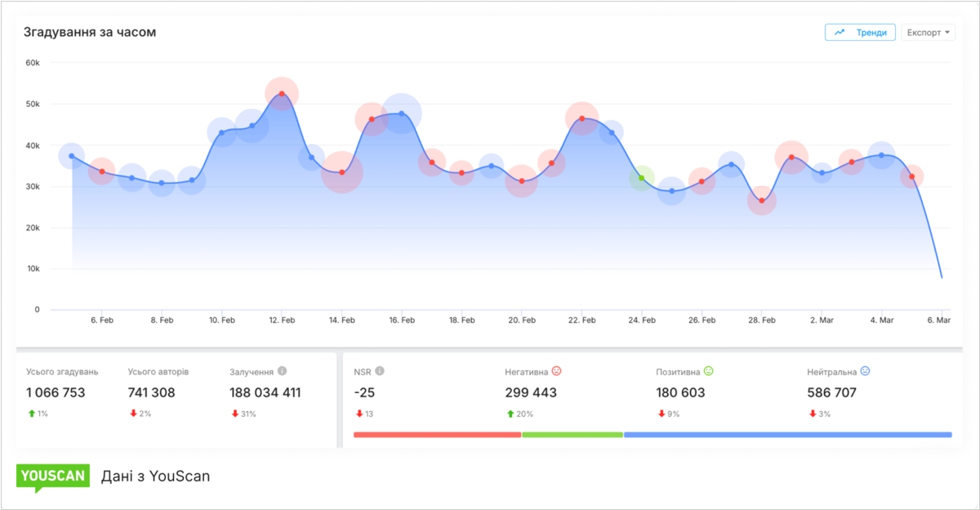Click the green positive sentiment bar segment
980x510 pixels.
tap(572, 435)
